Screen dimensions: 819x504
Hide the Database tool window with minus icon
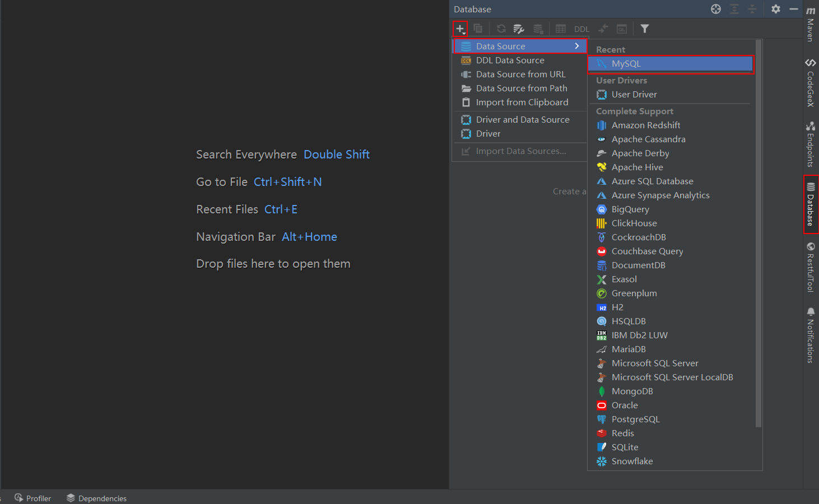coord(794,9)
